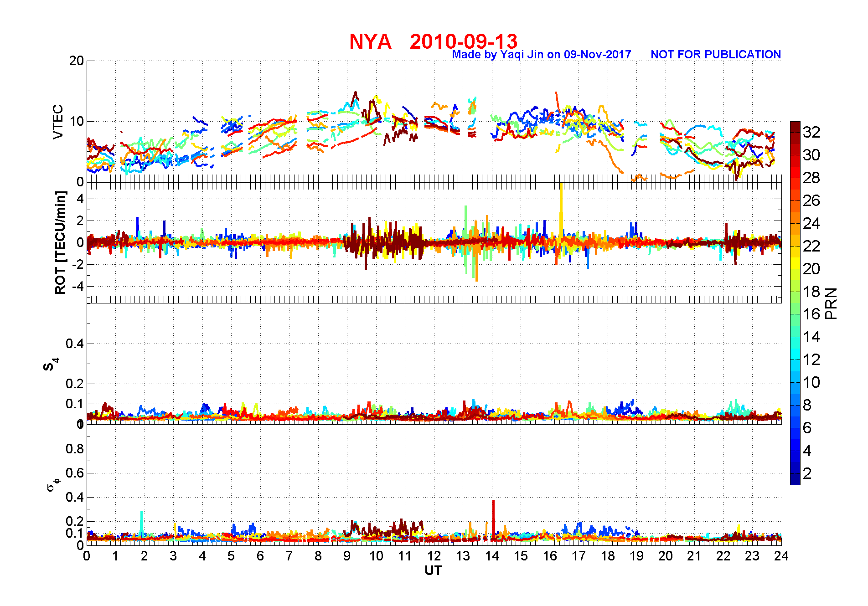Screen dimensions: 868x606
Task: Click the dark blue bottom of the colorbar
Action: click(795, 479)
